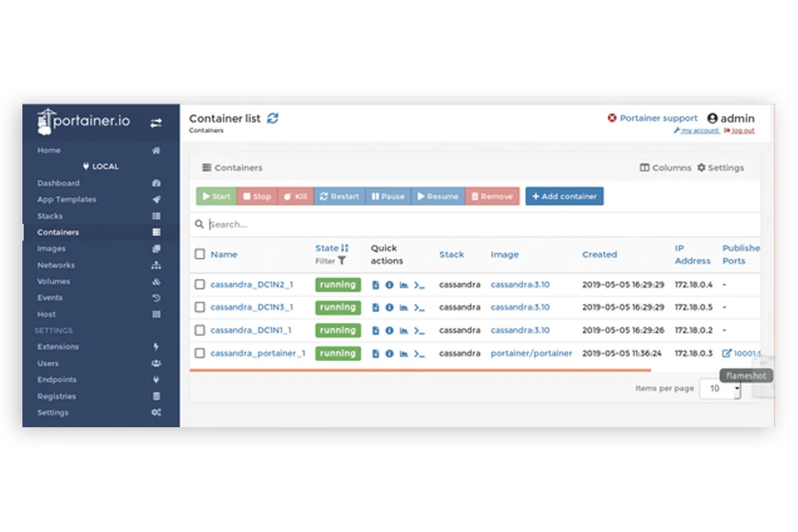Click the Resume button

(x=438, y=196)
